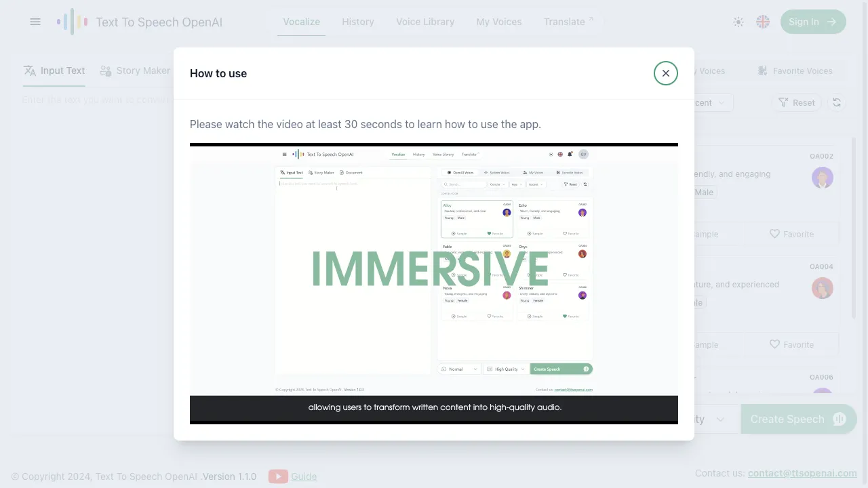Viewport: 868px width, 488px height.
Task: Click the Male tag on OA002 voice
Action: [x=705, y=192]
